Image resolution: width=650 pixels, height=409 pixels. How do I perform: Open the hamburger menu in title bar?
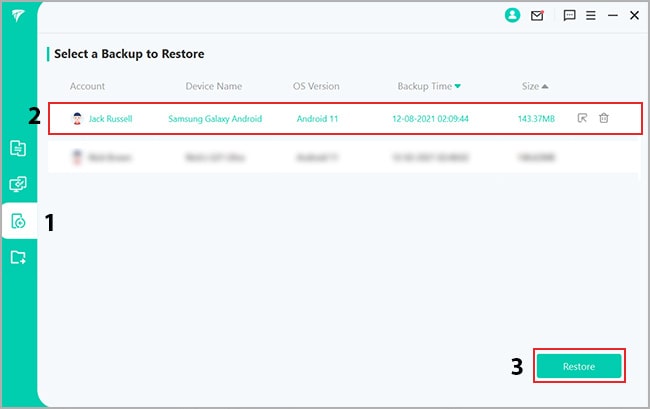(x=591, y=16)
